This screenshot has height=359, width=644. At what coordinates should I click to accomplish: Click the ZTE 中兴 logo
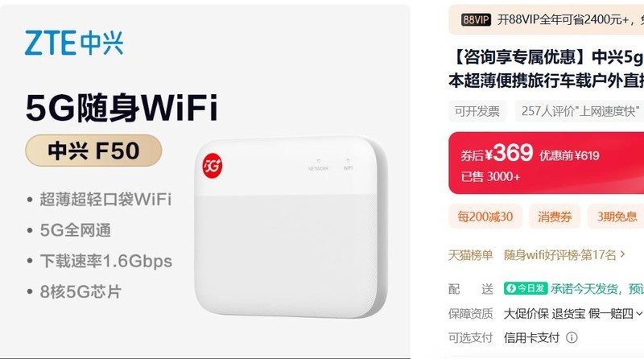(74, 43)
